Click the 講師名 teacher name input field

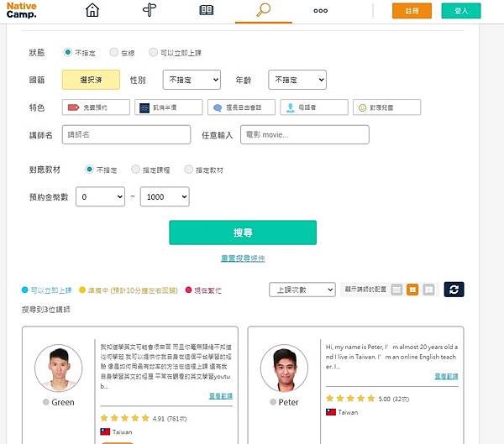(x=126, y=134)
